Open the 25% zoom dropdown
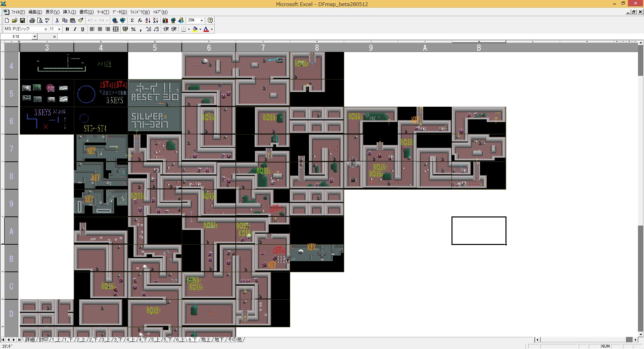The image size is (644, 349). click(x=202, y=20)
